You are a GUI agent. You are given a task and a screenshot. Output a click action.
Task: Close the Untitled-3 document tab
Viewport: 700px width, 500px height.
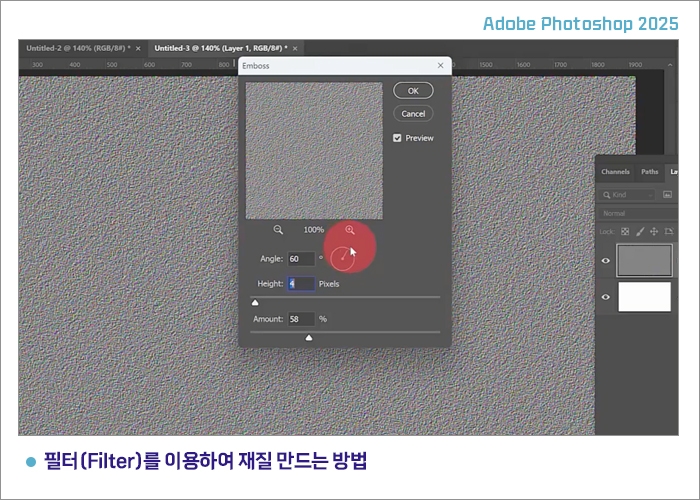click(295, 48)
